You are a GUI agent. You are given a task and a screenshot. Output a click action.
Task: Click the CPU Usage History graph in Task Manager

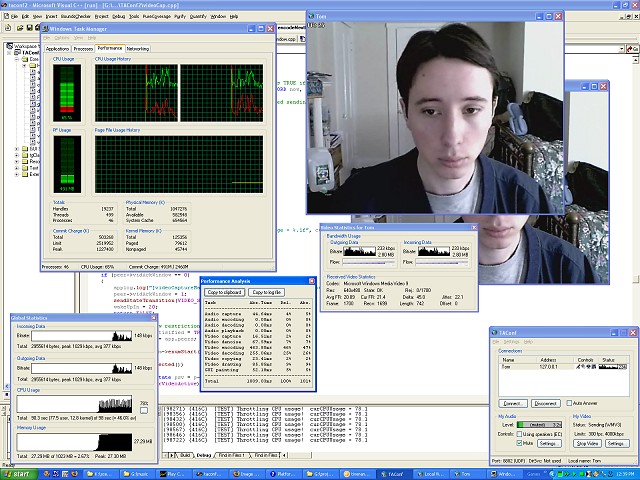click(x=179, y=93)
